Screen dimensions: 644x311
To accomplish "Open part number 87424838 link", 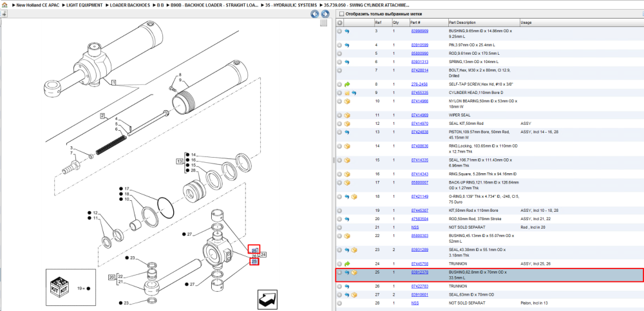I will (420, 132).
